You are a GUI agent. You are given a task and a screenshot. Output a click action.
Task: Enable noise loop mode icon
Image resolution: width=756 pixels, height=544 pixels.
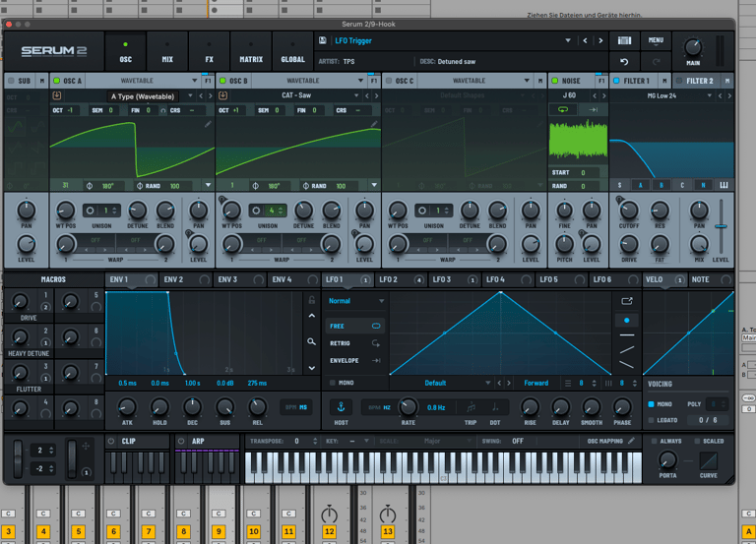point(563,110)
